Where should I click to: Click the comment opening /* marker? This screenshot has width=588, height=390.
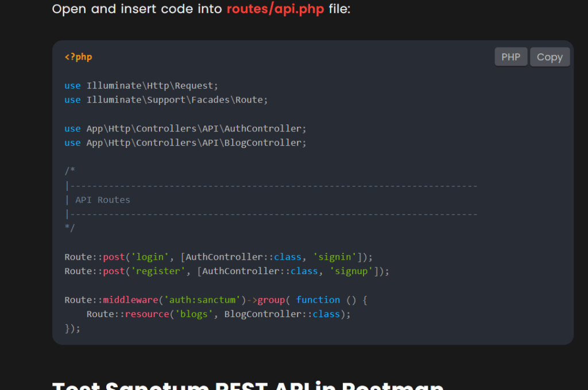pos(69,171)
